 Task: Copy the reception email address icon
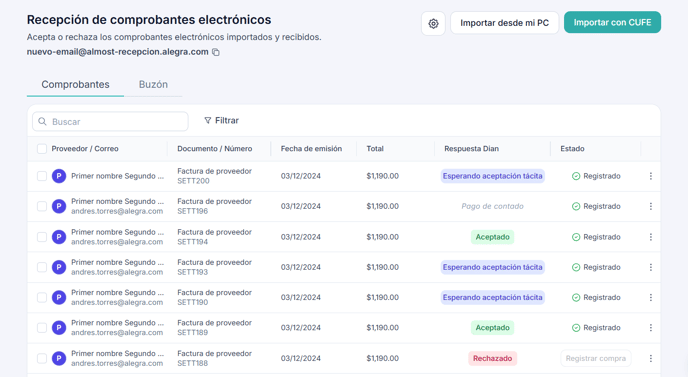pos(216,52)
